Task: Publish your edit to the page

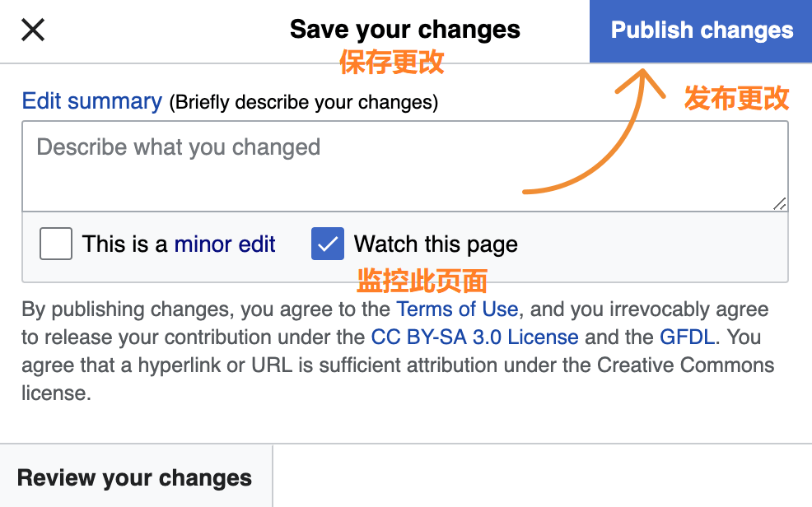Action: pos(701,30)
